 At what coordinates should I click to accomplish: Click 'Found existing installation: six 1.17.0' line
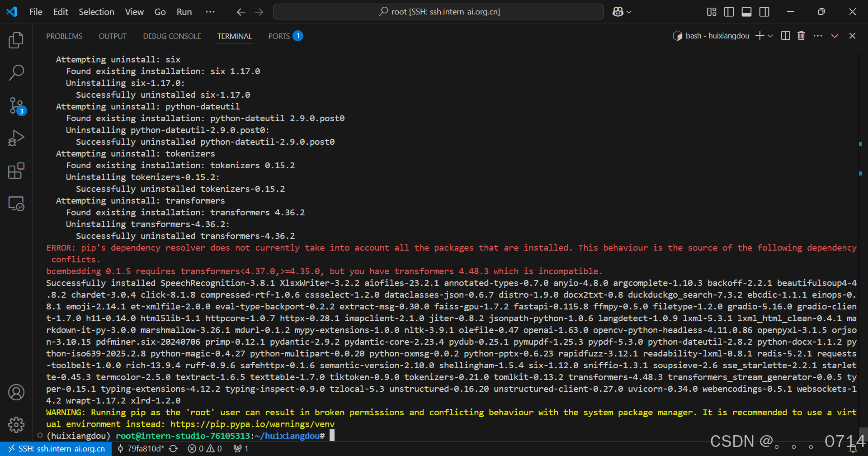pos(163,71)
